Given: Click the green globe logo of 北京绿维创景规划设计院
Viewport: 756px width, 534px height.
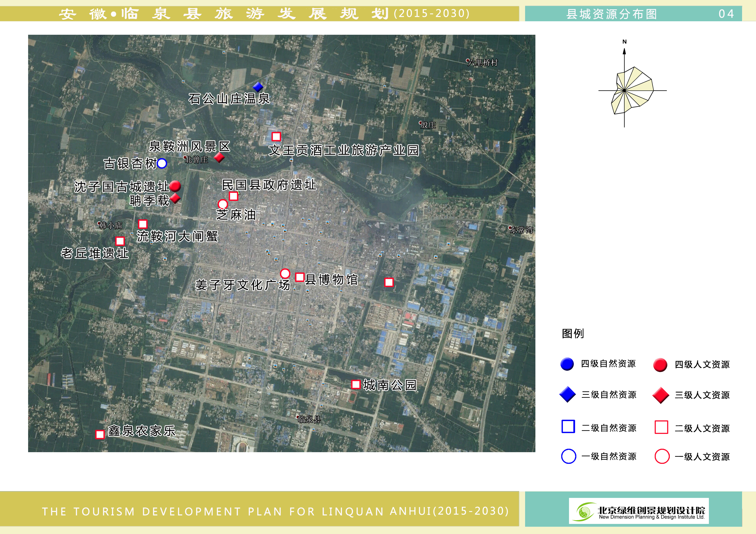Looking at the screenshot, I should coord(585,512).
